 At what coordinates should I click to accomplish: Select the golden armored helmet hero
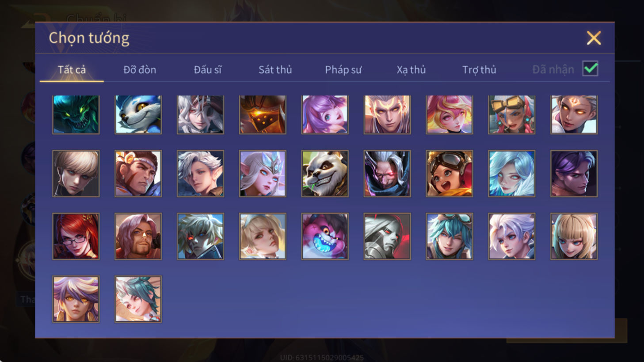(263, 115)
